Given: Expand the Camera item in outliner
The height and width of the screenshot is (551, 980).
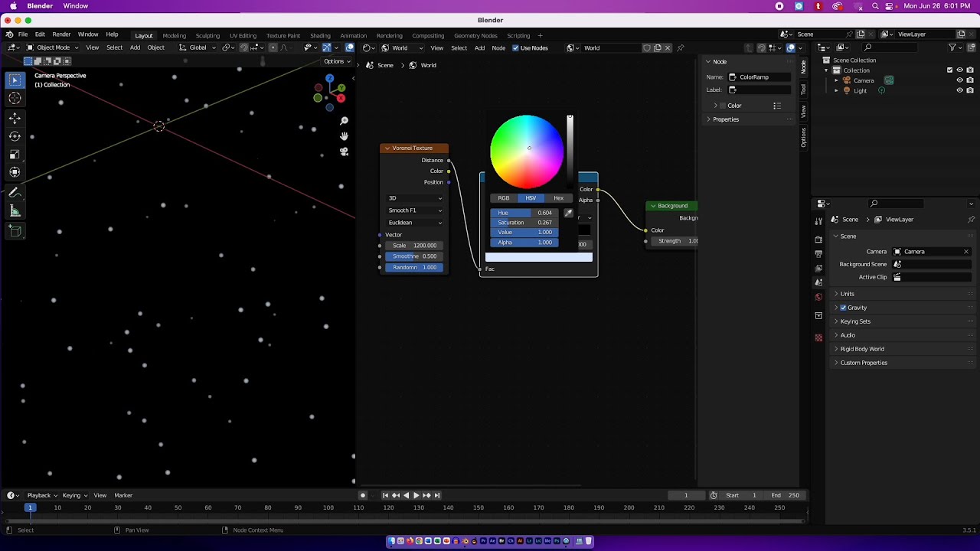Looking at the screenshot, I should [x=837, y=80].
